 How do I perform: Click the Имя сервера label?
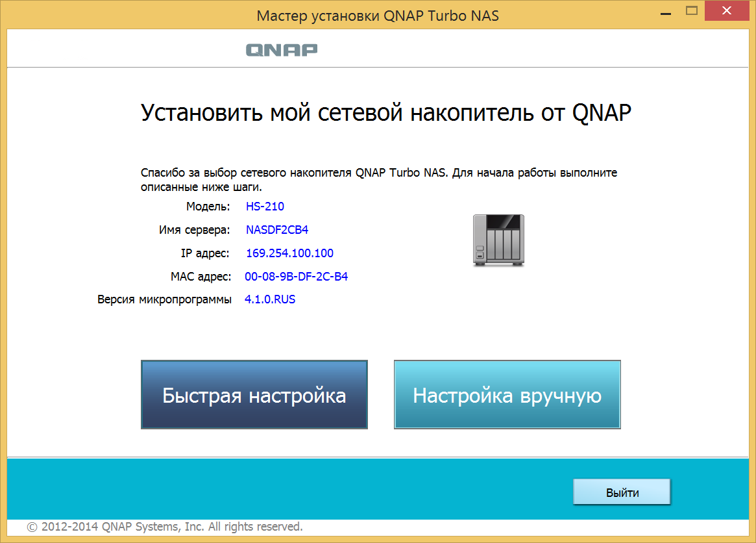coord(194,230)
